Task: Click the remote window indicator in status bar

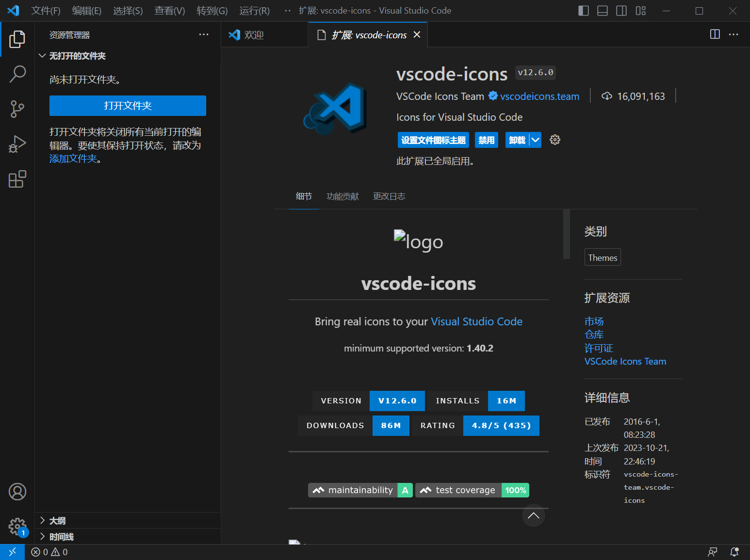Action: point(12,552)
